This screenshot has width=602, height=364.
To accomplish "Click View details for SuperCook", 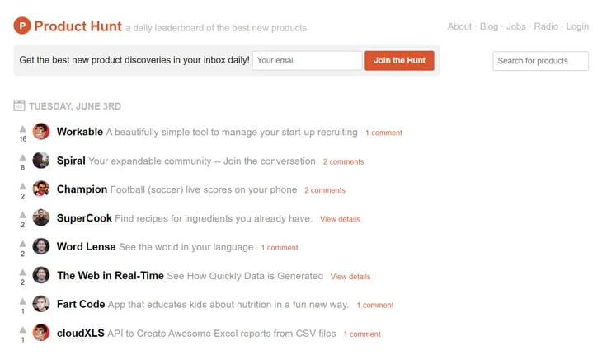I will (340, 219).
